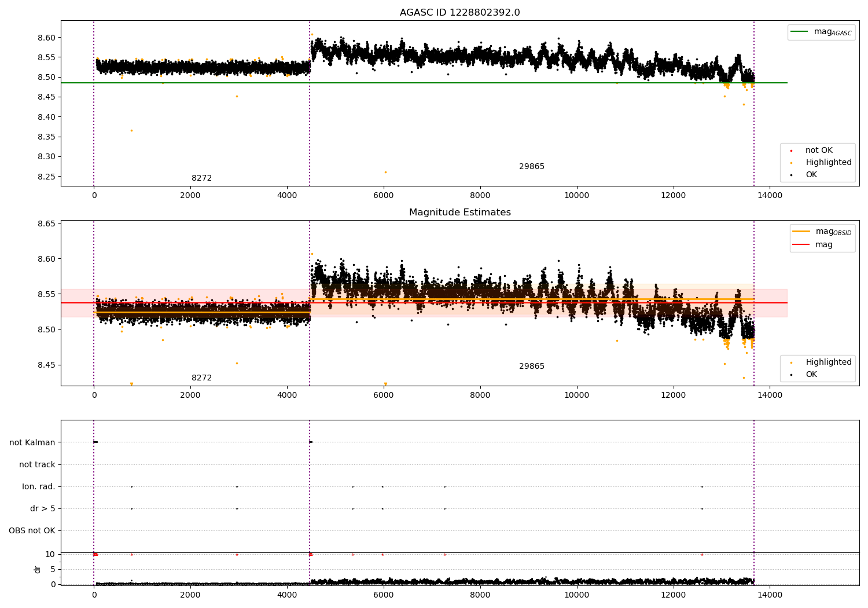The height and width of the screenshot is (608, 868).
Task: Click the 8.45 y-tick in Magnitude Estimates plot
Action: [x=47, y=365]
